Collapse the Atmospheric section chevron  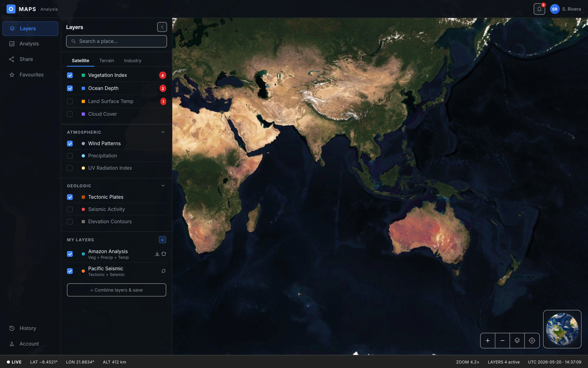[163, 132]
